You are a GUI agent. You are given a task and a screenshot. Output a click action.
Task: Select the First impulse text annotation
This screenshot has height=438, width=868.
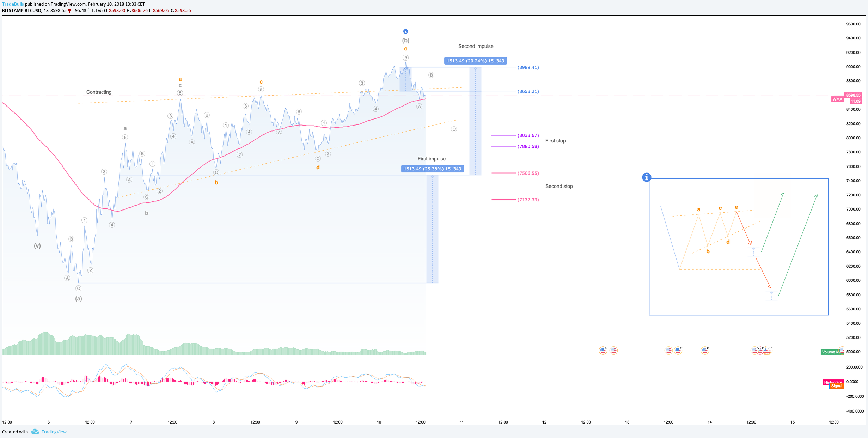[432, 159]
